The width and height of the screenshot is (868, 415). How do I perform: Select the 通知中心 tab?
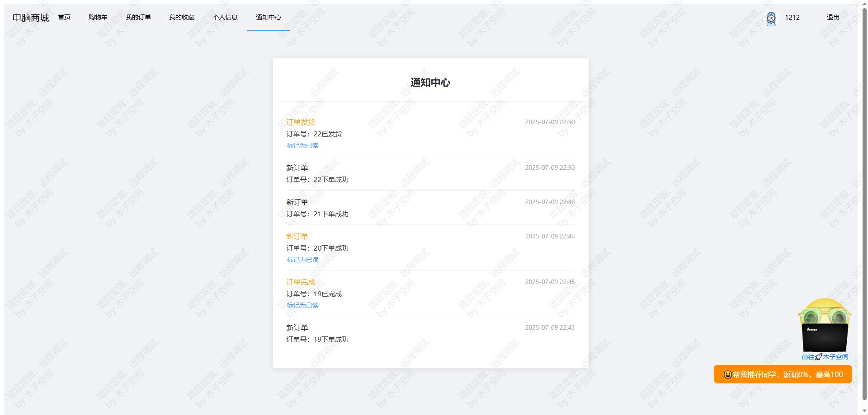point(269,17)
